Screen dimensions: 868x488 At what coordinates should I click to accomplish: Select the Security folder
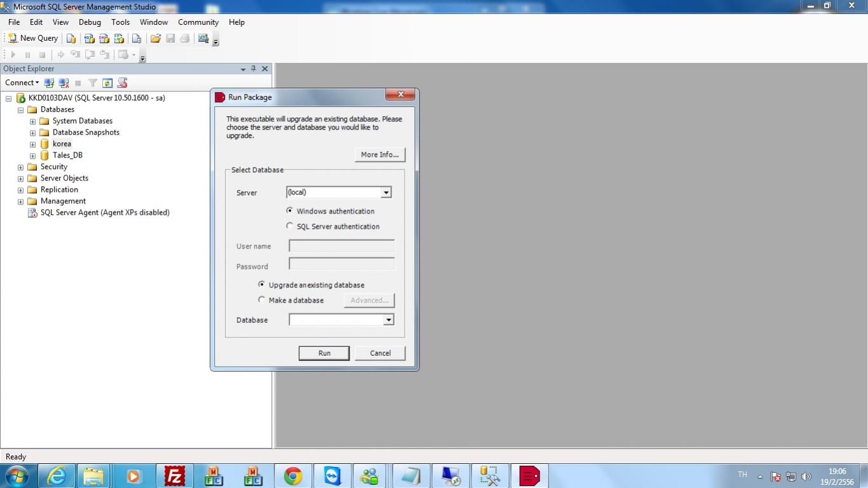click(x=53, y=166)
